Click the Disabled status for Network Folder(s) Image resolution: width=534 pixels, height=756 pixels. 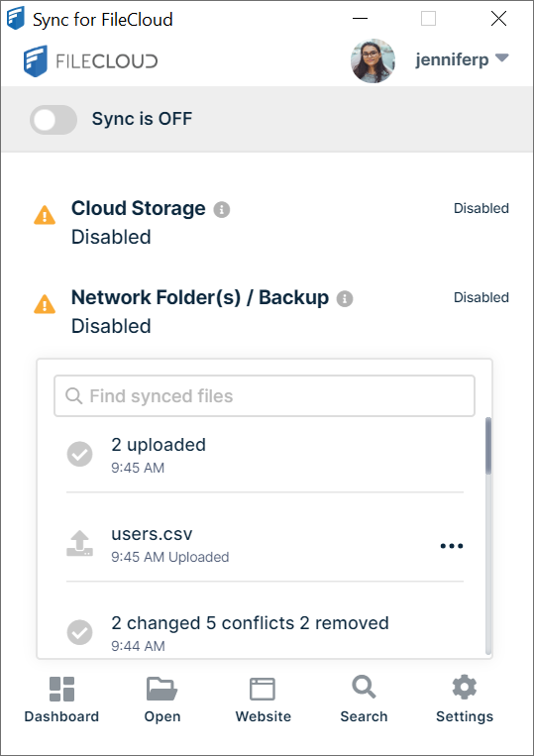pos(481,297)
